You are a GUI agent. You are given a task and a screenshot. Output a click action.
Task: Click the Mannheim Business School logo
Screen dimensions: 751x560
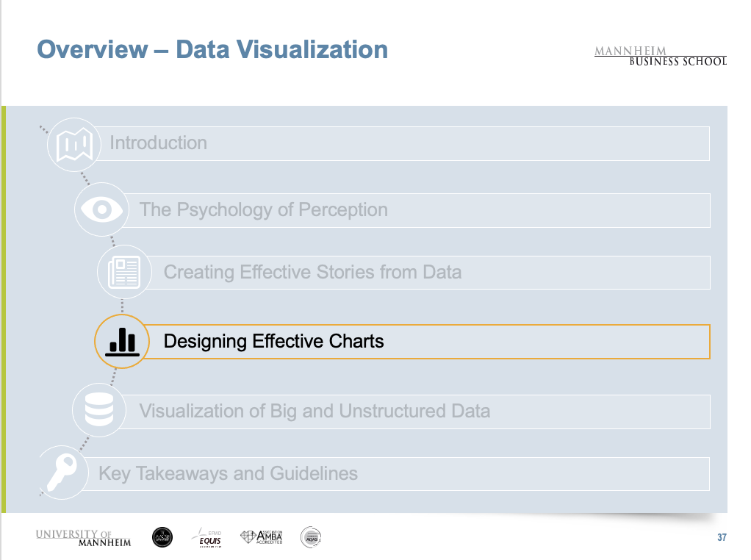point(660,56)
